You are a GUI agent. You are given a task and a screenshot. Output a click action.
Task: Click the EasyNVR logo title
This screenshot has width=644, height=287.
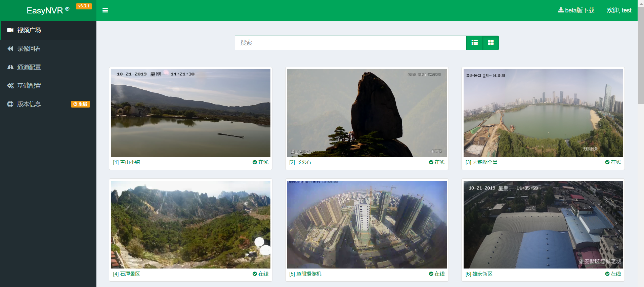(x=48, y=10)
